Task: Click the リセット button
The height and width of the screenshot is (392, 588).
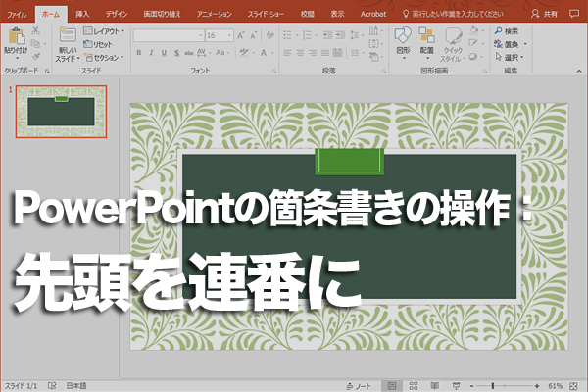Action: (97, 44)
